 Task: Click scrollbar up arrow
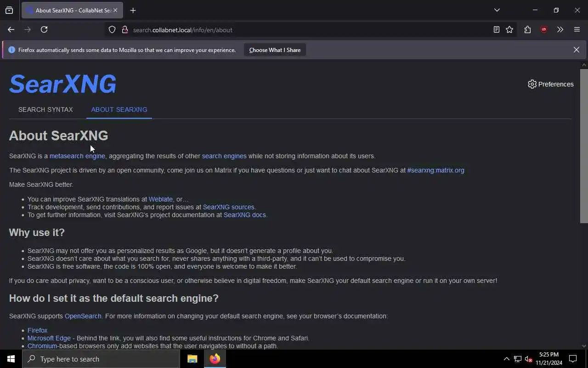coord(584,65)
